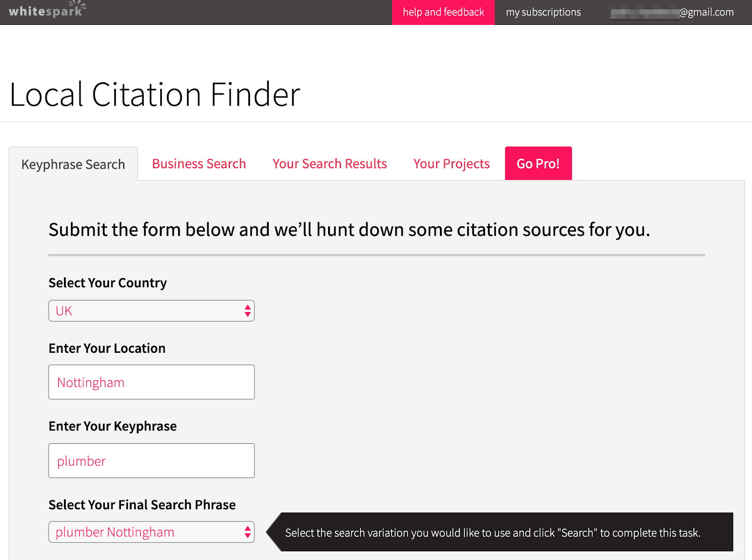Viewport: 752px width, 560px height.
Task: Select the Keyphrase Search tab
Action: pyautogui.click(x=73, y=164)
